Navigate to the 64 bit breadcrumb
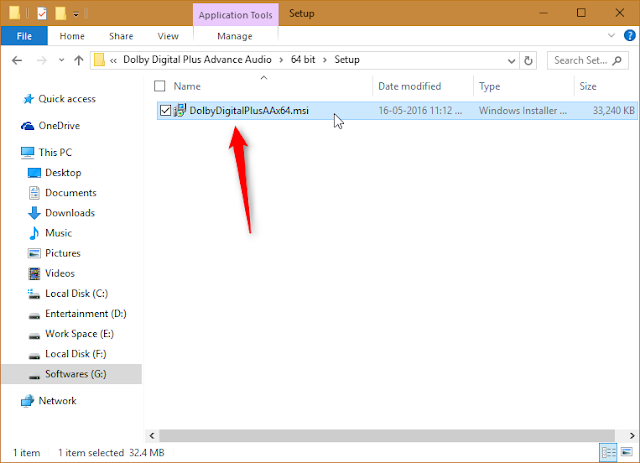This screenshot has height=463, width=640. pos(303,60)
